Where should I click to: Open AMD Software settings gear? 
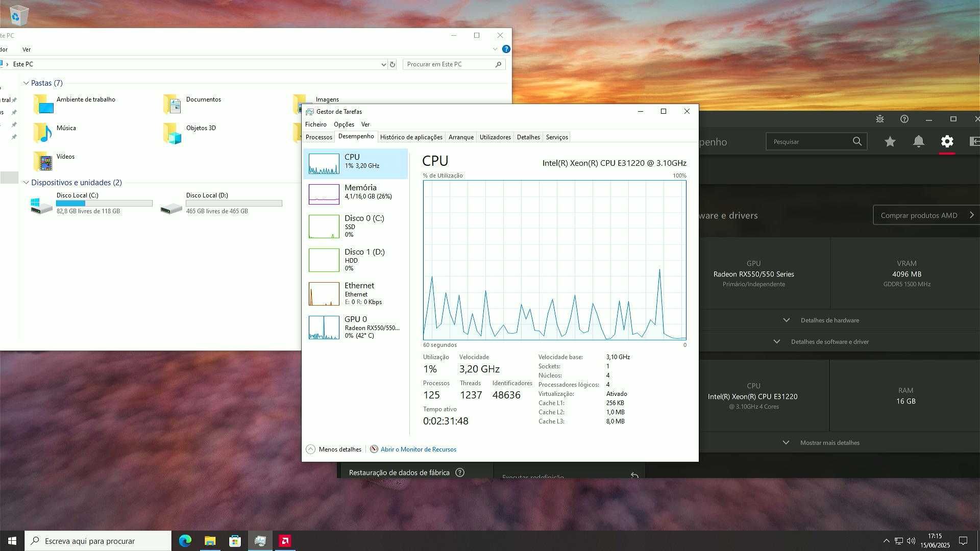click(947, 142)
